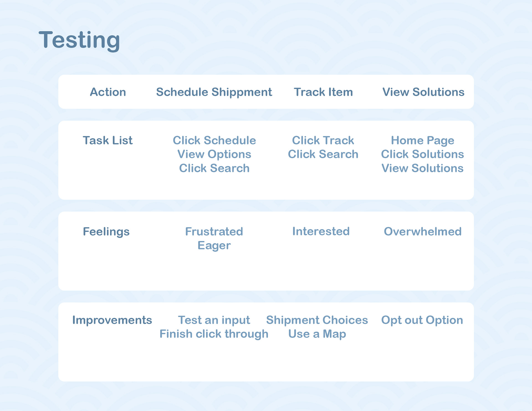This screenshot has width=532, height=411.
Task: Click the Track Item header
Action: [323, 92]
